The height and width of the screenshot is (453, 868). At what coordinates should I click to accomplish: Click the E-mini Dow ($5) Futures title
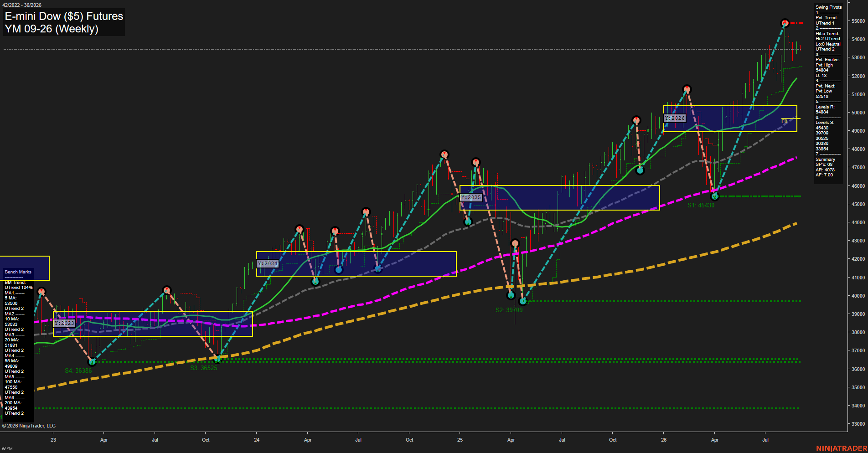[64, 16]
